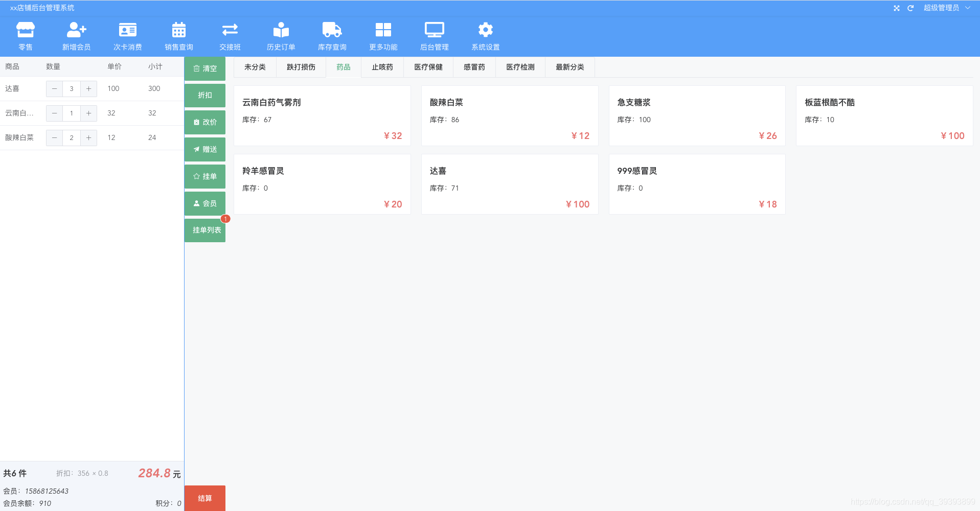This screenshot has width=980, height=511.
Task: Click the 折扣: 356 × 0.8 text
Action: (x=82, y=473)
